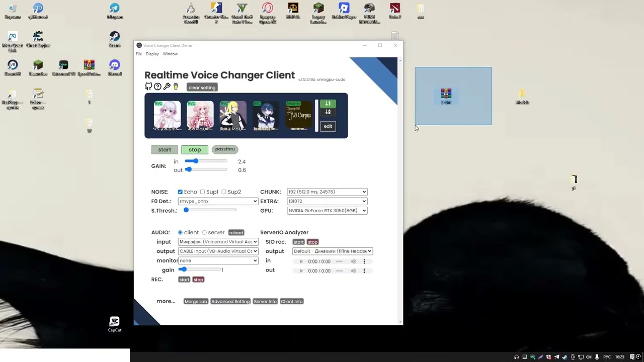The height and width of the screenshot is (362, 644).
Task: Open the CHUNK size dropdown
Action: [x=327, y=192]
